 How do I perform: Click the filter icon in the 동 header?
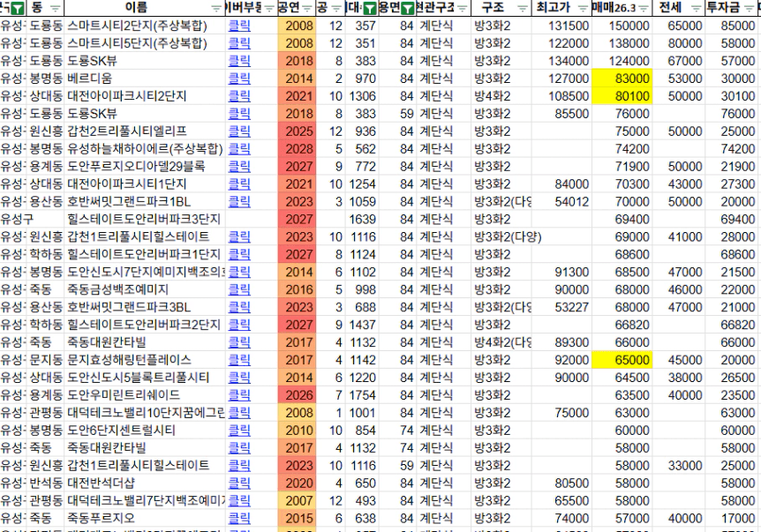(55, 8)
